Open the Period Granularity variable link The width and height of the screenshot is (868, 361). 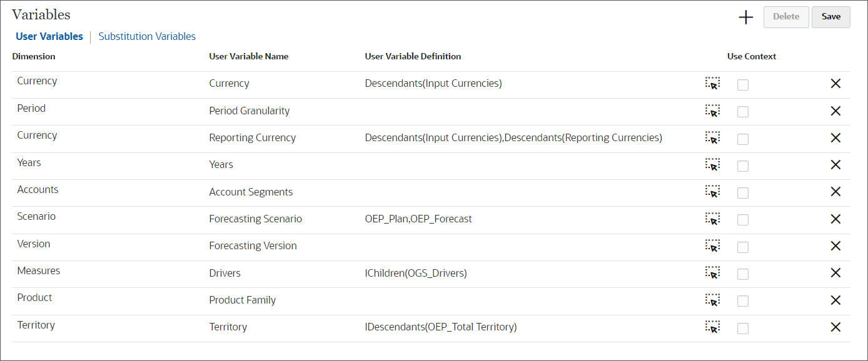click(x=249, y=111)
